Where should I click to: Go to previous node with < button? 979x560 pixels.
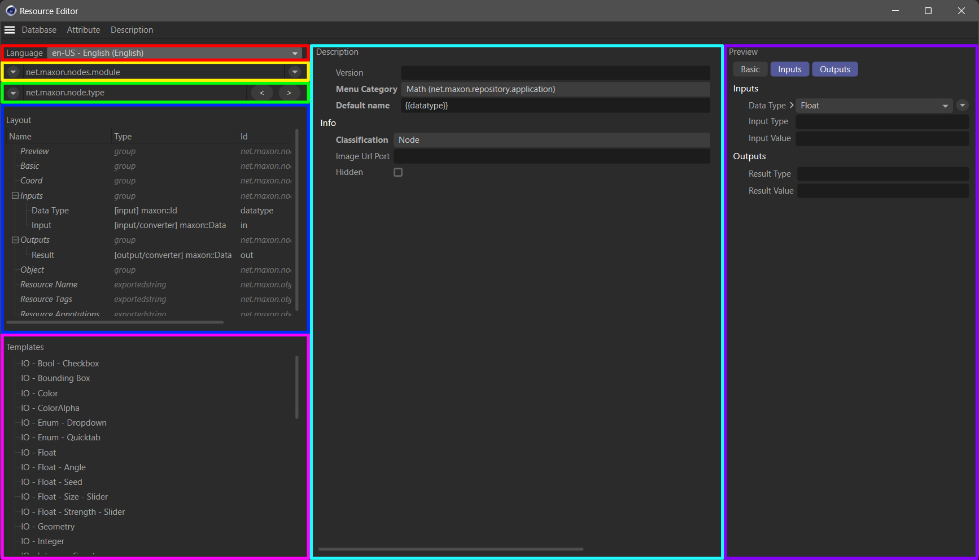point(261,93)
